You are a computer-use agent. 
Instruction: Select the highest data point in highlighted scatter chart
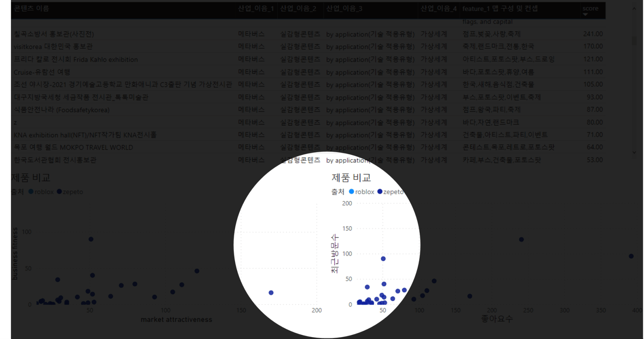coord(383,259)
